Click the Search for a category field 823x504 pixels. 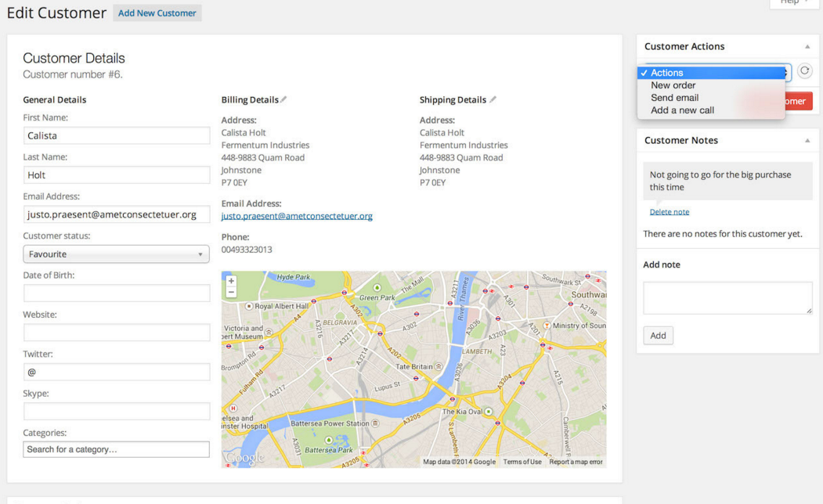pos(116,449)
